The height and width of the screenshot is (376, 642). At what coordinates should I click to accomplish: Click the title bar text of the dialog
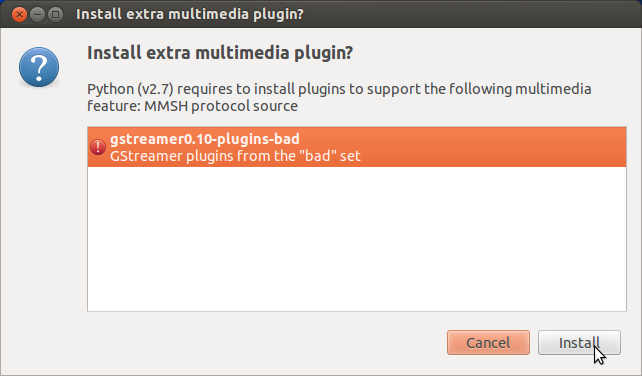pyautogui.click(x=190, y=14)
